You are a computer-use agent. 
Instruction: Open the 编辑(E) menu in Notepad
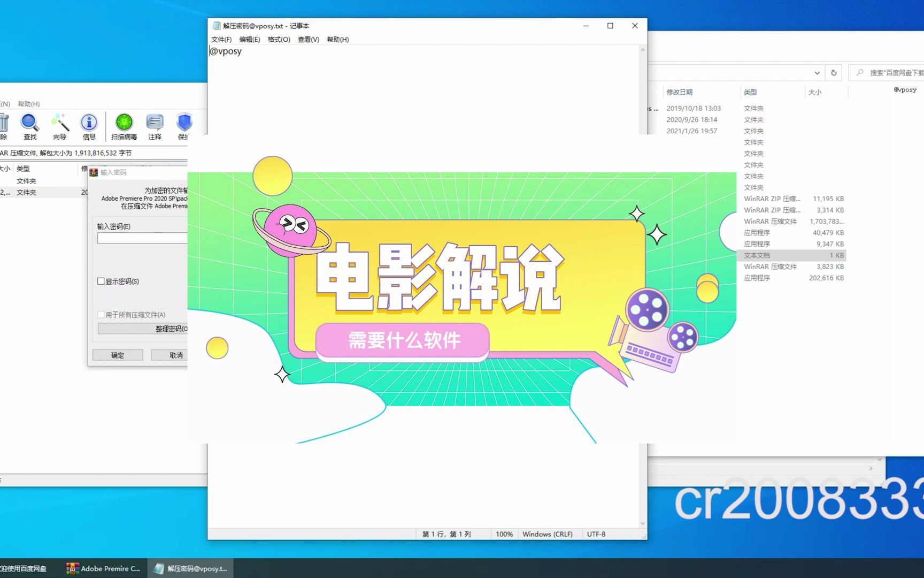coord(250,40)
